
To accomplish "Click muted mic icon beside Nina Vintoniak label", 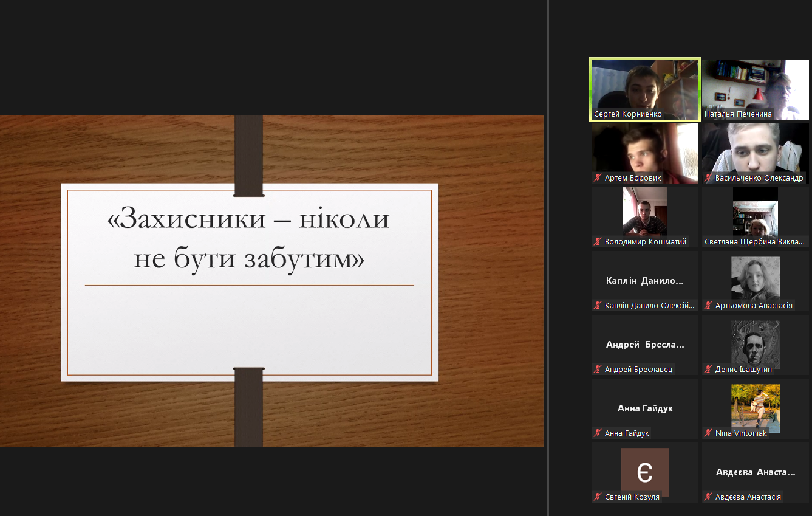I will coord(708,433).
